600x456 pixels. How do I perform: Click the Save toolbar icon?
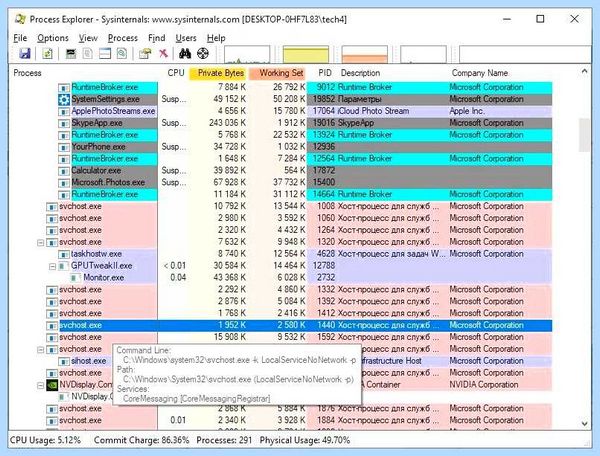[x=25, y=54]
